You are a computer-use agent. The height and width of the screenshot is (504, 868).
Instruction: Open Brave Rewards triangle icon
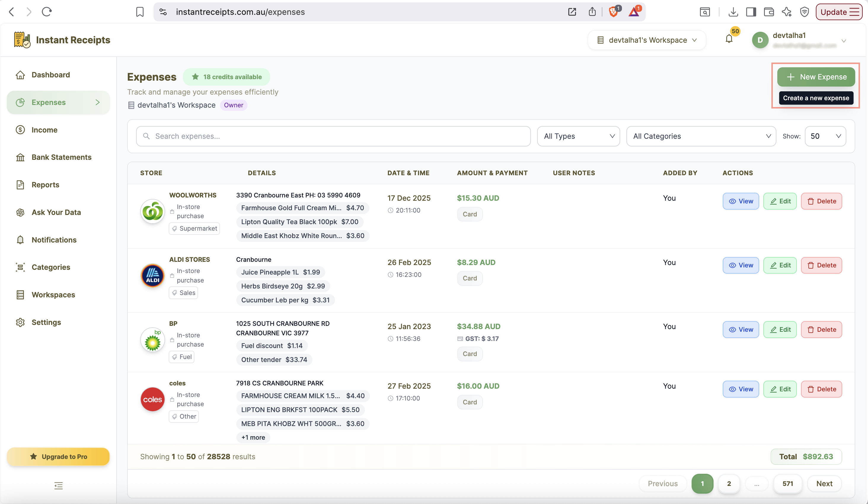(634, 12)
